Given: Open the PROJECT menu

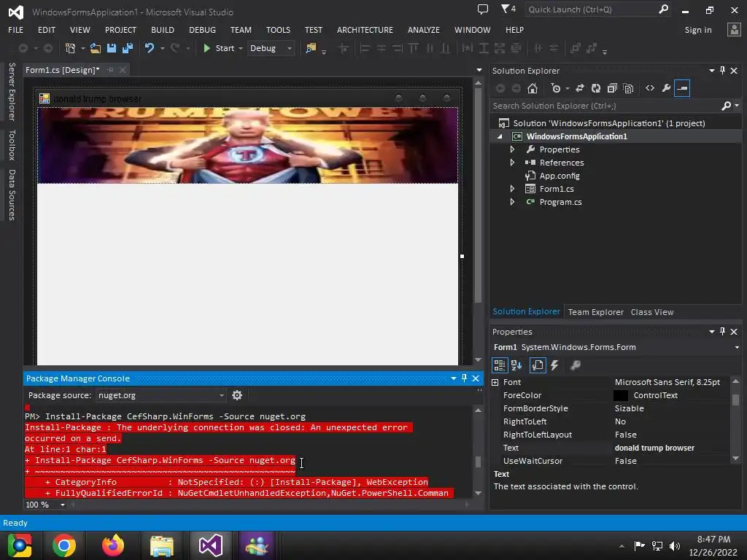Looking at the screenshot, I should click(120, 29).
